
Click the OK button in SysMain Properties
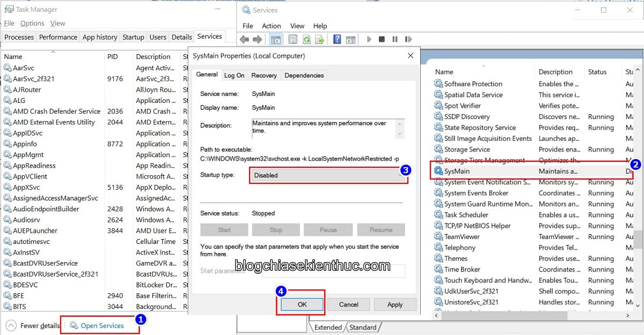(302, 304)
